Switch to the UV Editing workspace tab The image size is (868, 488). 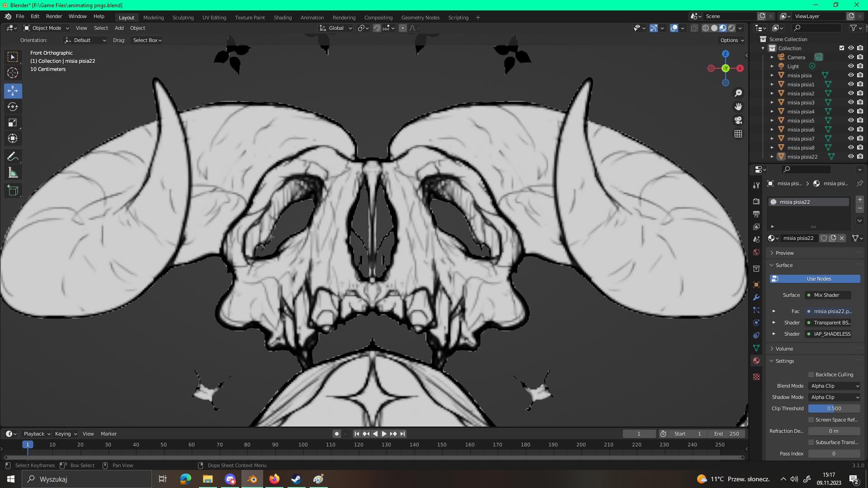point(214,18)
